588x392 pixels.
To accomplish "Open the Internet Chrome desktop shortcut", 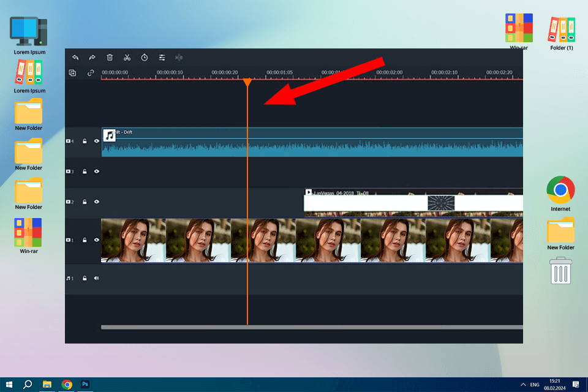I will (560, 194).
